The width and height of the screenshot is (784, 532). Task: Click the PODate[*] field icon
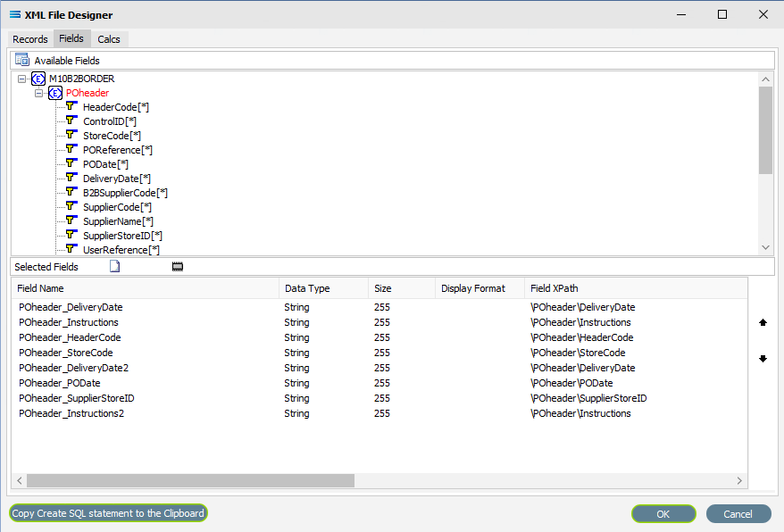[71, 163]
